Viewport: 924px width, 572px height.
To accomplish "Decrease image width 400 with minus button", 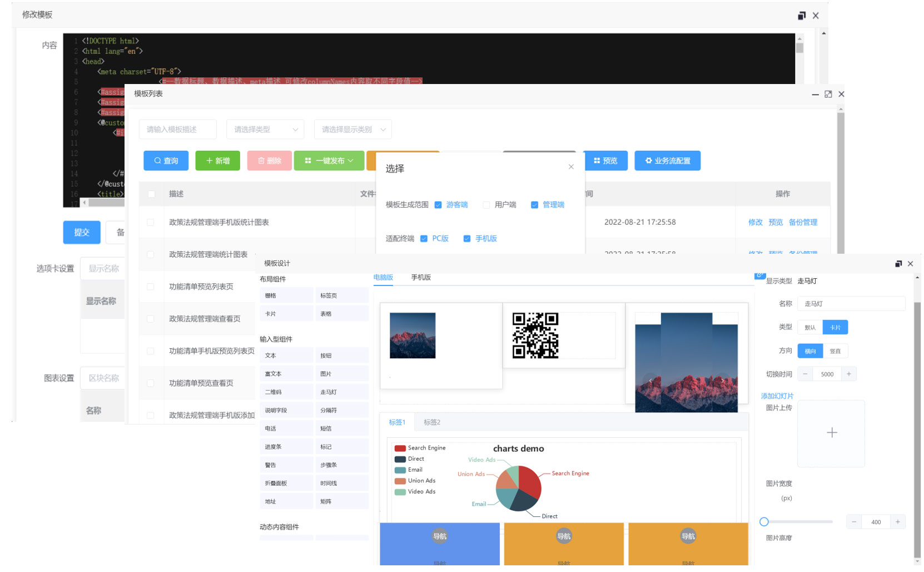I will click(854, 522).
